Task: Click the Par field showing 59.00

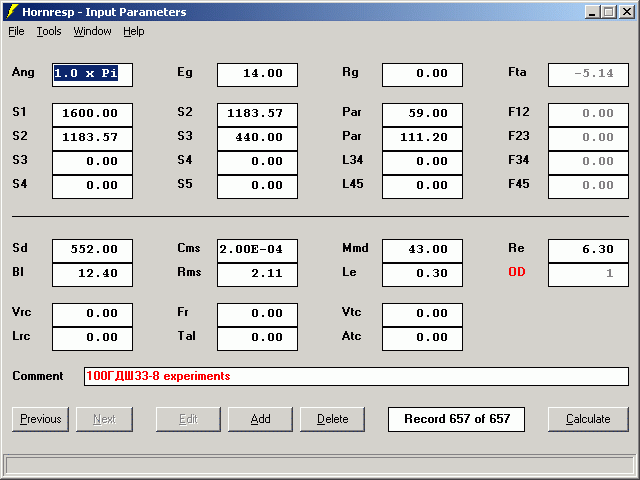Action: tap(422, 115)
